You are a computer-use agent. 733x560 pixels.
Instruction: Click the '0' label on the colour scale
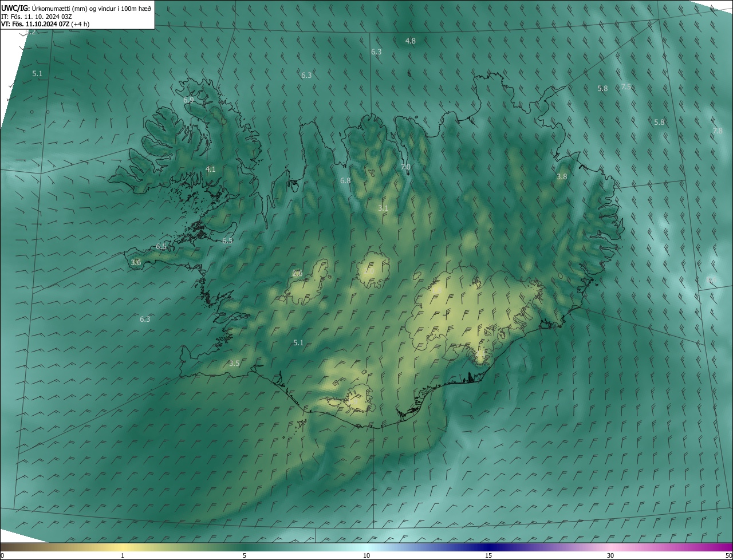2,555
